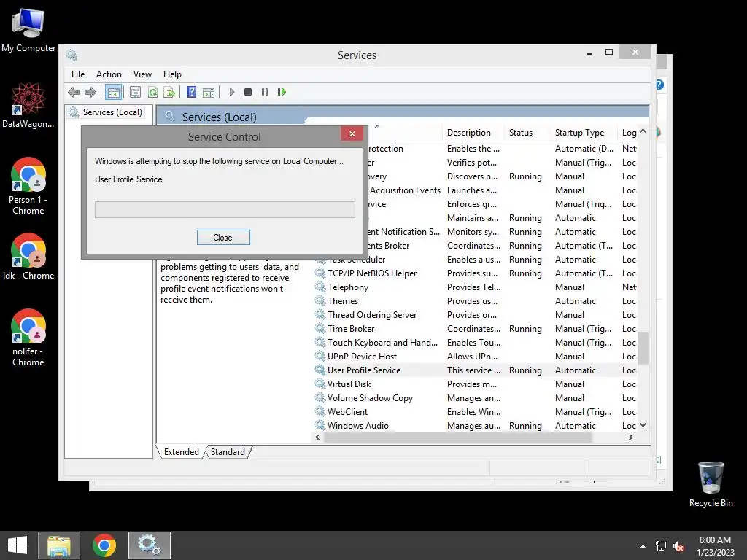Click the Export List toolbar icon

pyautogui.click(x=169, y=92)
